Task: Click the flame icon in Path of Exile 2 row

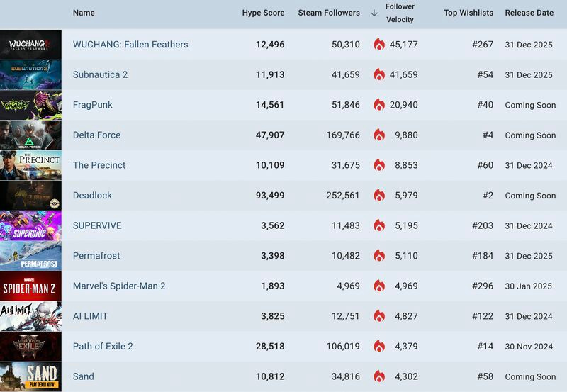Action: tap(379, 347)
